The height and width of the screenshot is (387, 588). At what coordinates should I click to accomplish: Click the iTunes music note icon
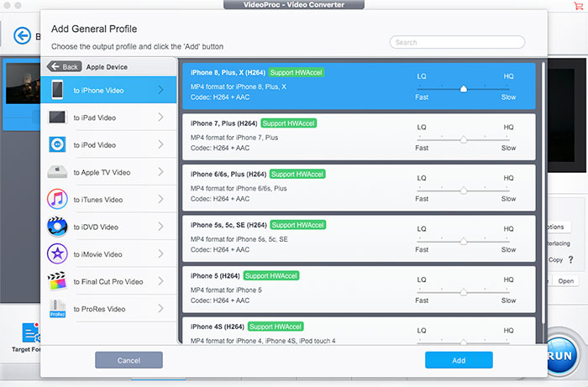57,199
